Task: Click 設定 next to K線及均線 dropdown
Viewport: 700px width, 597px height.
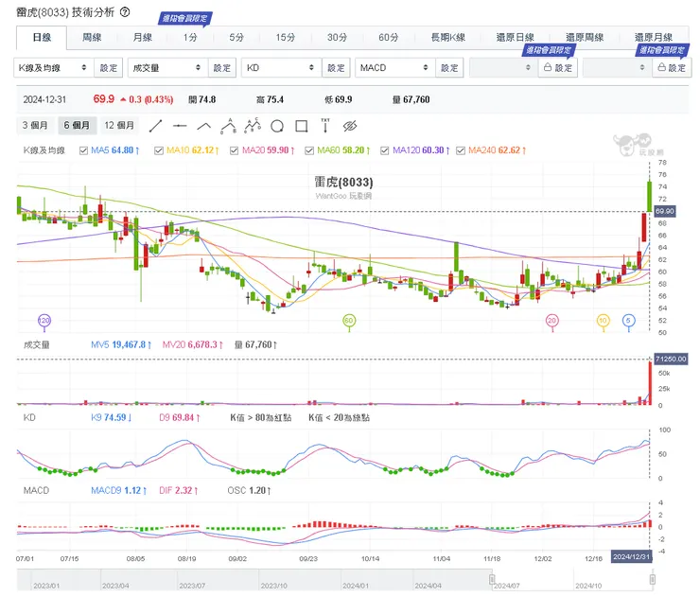Action: [109, 68]
